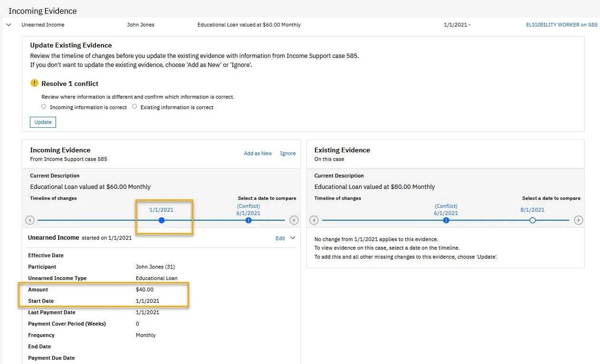Click 'Unearned Income' in the evidence row
Image resolution: width=600 pixels, height=364 pixels.
[x=43, y=25]
